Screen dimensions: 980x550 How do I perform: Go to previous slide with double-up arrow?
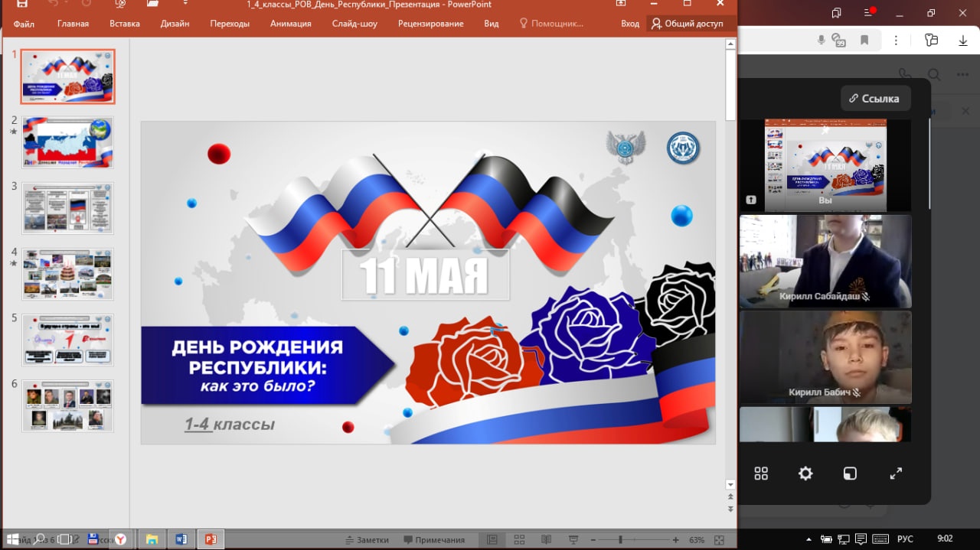tap(730, 496)
